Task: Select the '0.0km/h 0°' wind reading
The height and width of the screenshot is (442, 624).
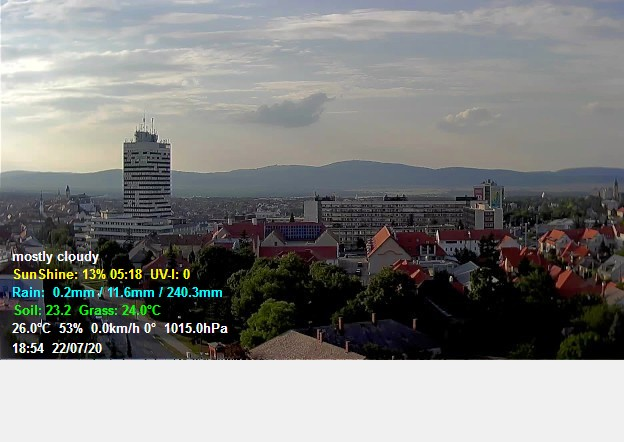Action: [x=123, y=329]
